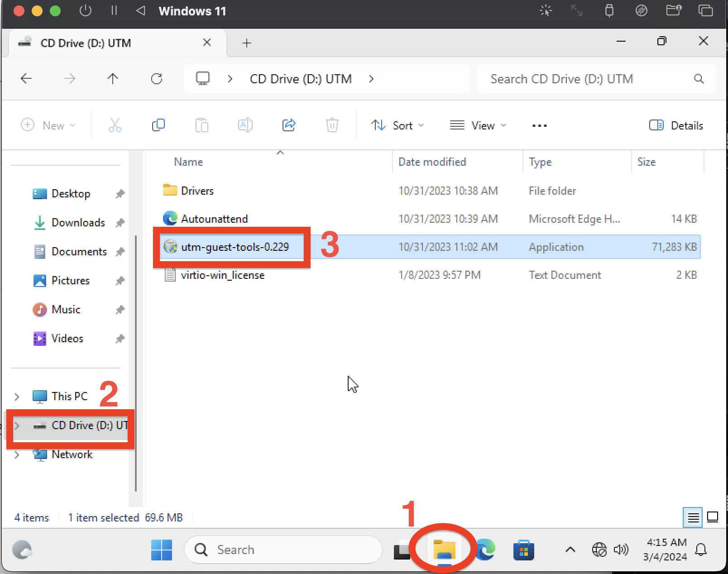The height and width of the screenshot is (574, 728).
Task: Add a new Explorer tab with plus
Action: tap(247, 43)
